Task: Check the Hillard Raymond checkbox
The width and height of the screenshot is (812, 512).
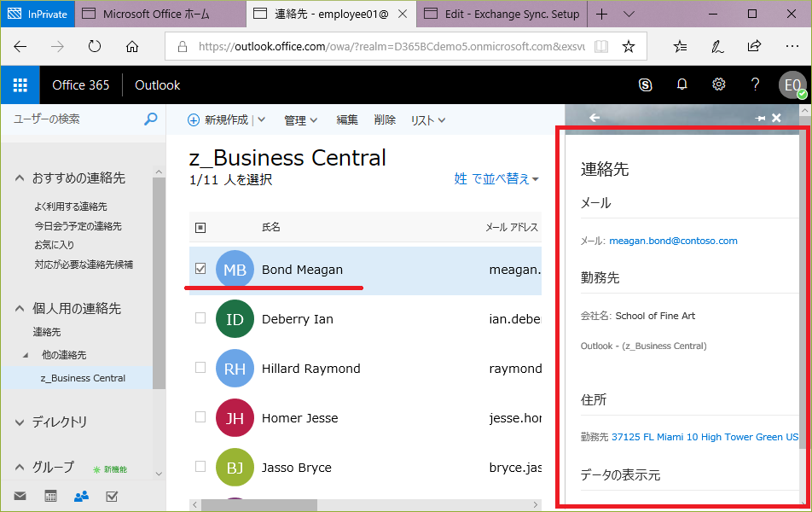Action: pos(200,368)
